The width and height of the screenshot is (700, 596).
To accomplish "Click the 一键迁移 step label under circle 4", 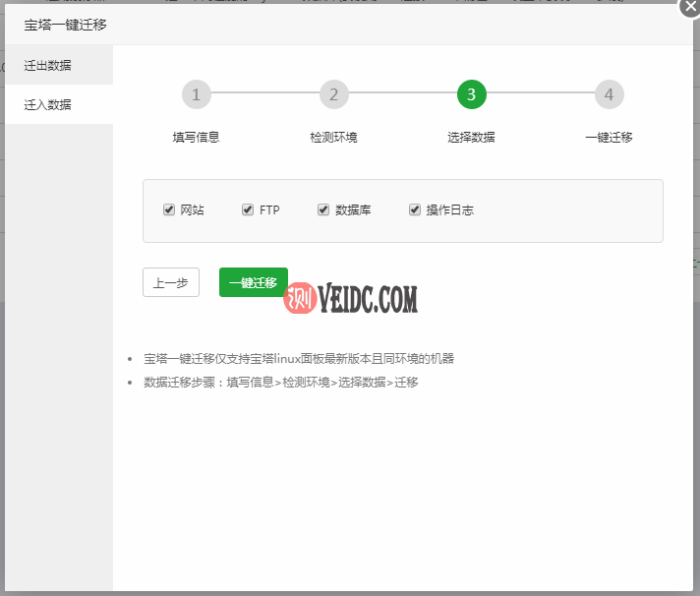I will click(x=609, y=137).
